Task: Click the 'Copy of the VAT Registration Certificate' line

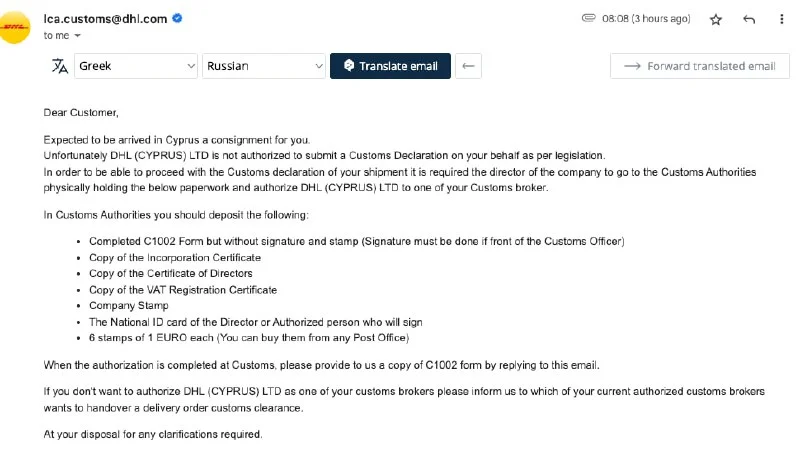Action: (x=183, y=290)
